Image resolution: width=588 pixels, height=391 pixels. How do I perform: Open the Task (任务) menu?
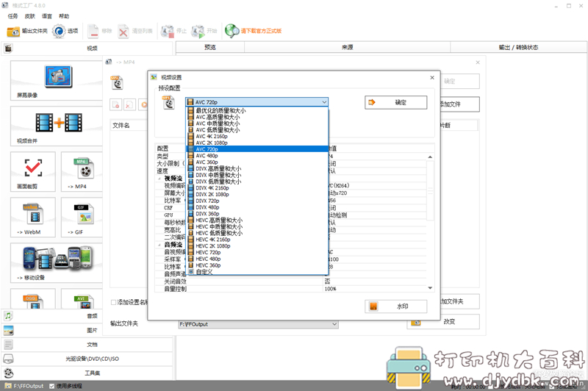(12, 16)
